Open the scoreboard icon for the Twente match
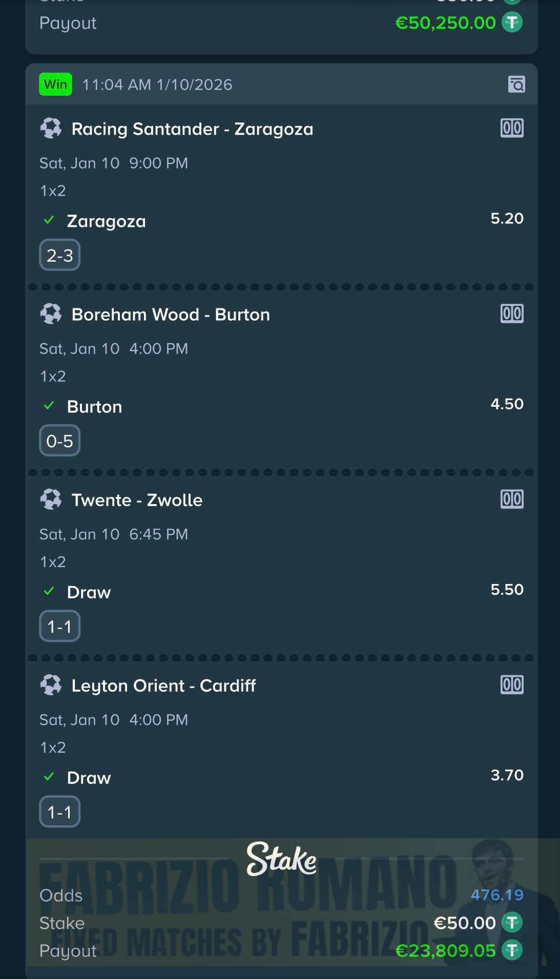Screen dimensions: 560x979 click(512, 499)
